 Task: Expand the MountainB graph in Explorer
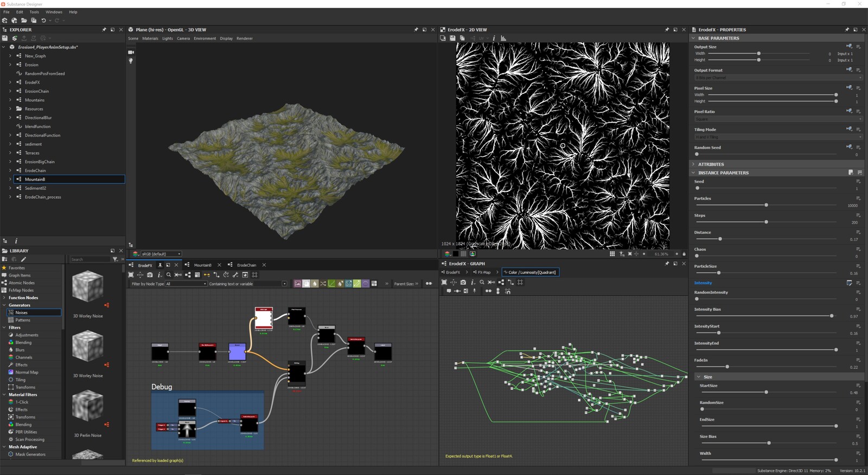[10, 179]
